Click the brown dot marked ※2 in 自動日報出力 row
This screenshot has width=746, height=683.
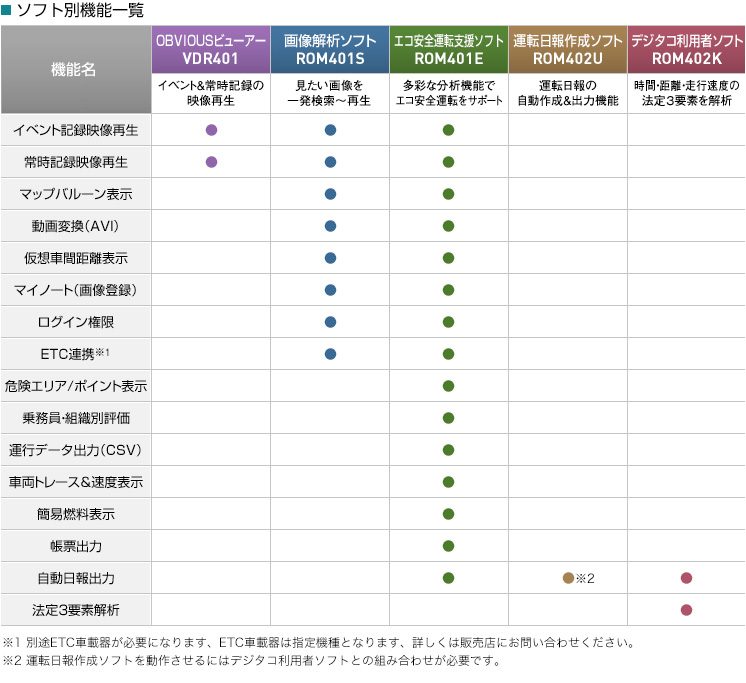(568, 578)
